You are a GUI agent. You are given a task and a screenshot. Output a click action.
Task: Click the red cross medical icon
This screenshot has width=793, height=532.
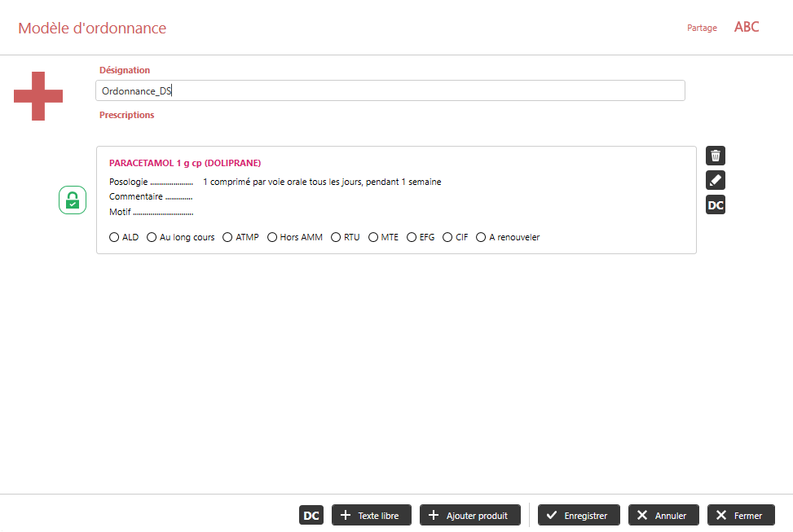(x=38, y=96)
